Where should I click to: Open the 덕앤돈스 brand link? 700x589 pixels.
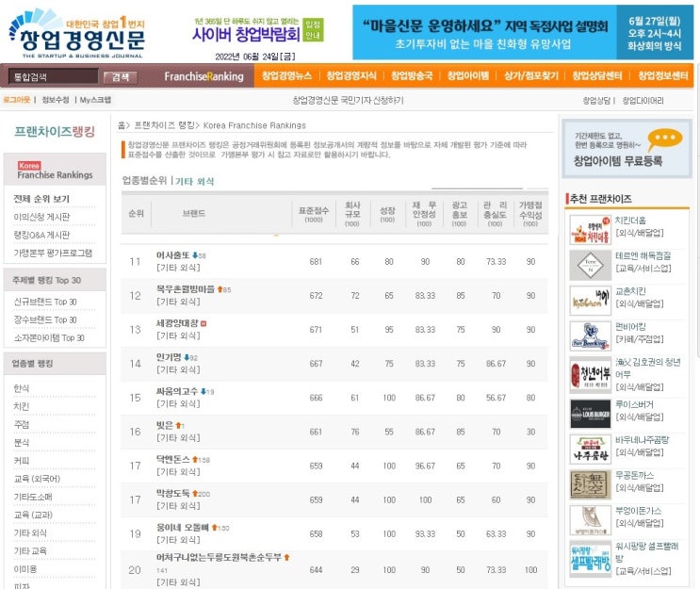172,459
